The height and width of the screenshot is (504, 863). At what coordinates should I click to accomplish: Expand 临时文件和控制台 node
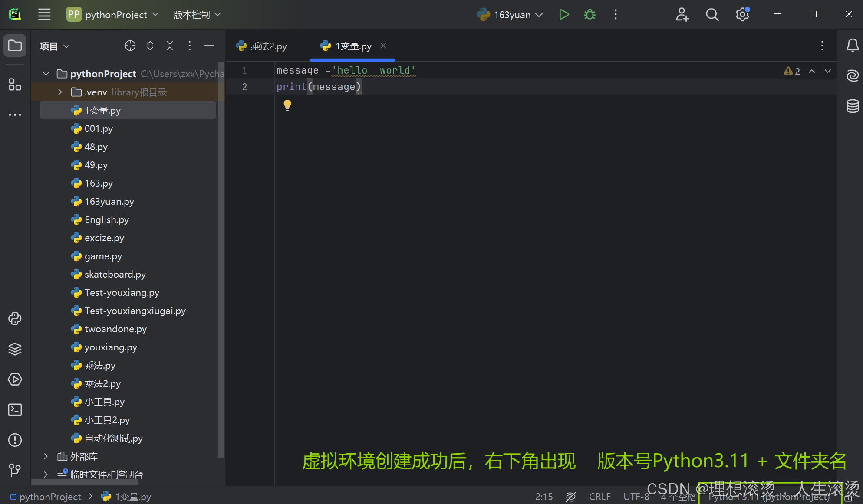46,475
